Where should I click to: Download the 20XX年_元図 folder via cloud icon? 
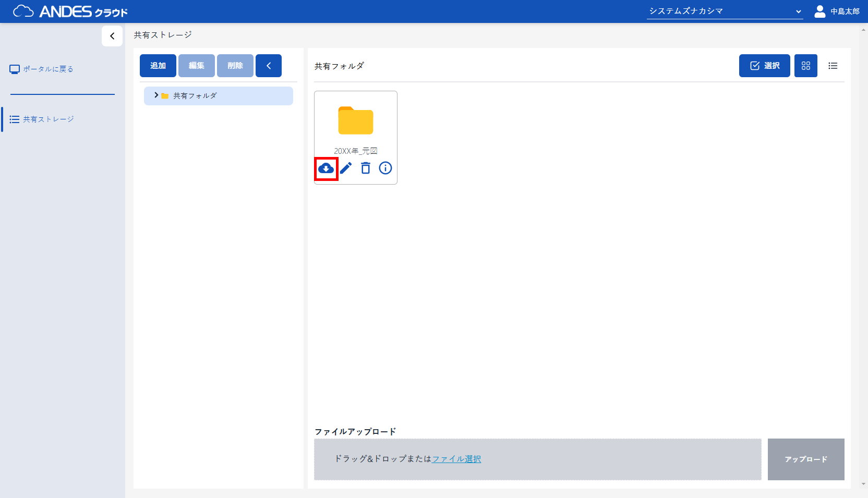click(x=326, y=168)
